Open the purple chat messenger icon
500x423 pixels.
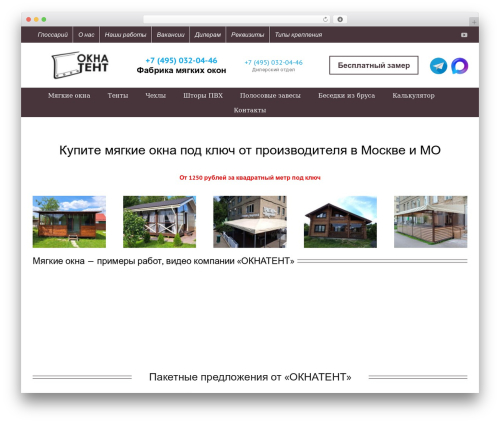click(460, 66)
